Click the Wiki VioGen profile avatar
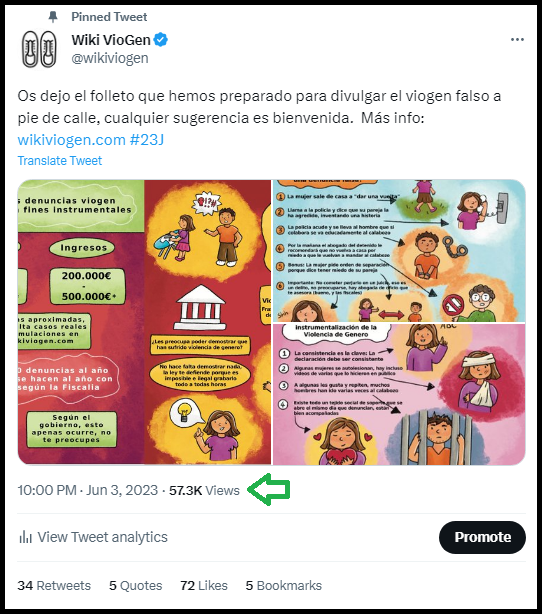 [39, 49]
